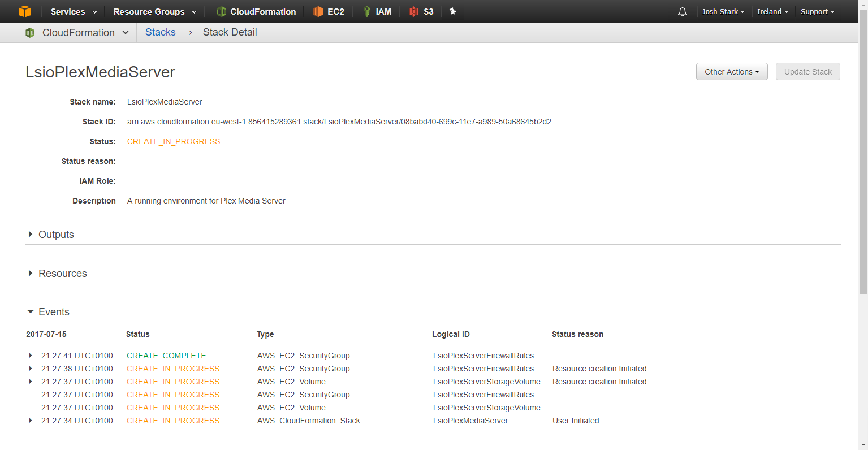Click the green CloudFormation breadcrumb icon
Viewport: 868px width, 450px height.
coord(30,33)
